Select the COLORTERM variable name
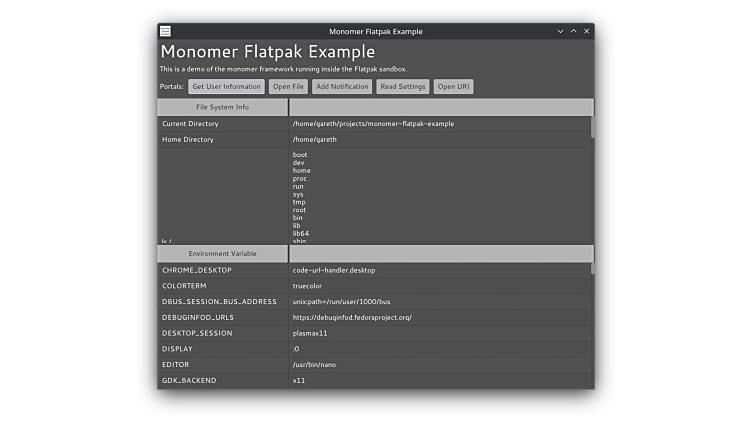The image size is (752, 423). tap(184, 286)
